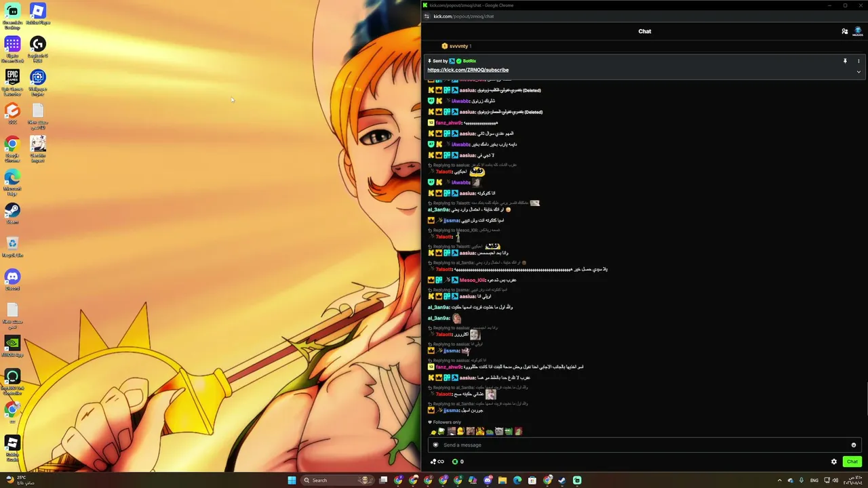Open weather widget showing 25°C
Viewport: 868px width, 488px height.
(20, 480)
